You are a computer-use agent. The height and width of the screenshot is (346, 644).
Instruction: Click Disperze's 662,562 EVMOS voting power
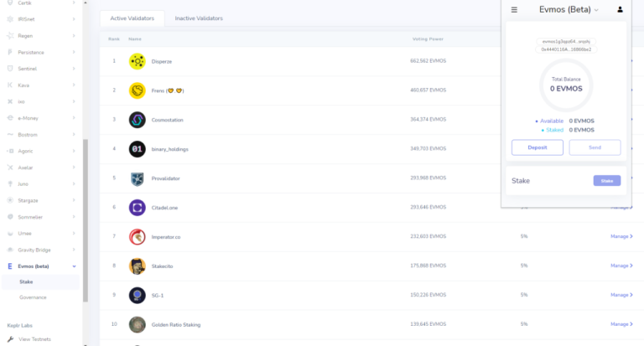tap(428, 61)
